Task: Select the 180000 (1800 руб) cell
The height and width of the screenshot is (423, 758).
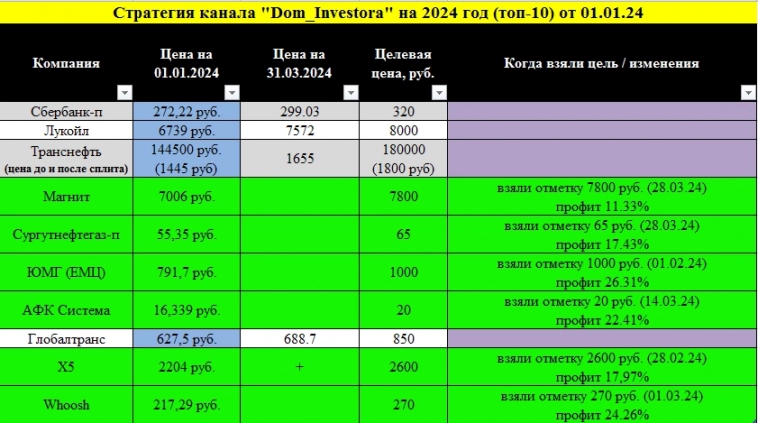Action: (403, 159)
